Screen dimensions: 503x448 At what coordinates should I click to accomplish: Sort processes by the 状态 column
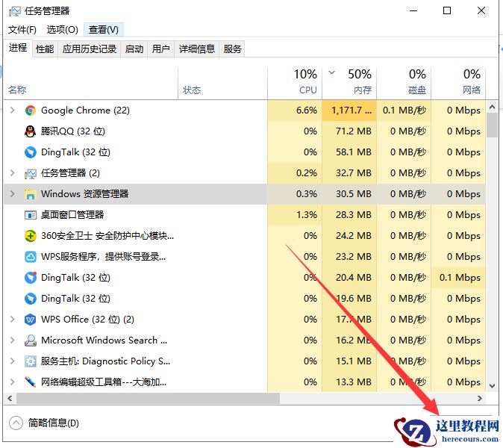[x=223, y=83]
